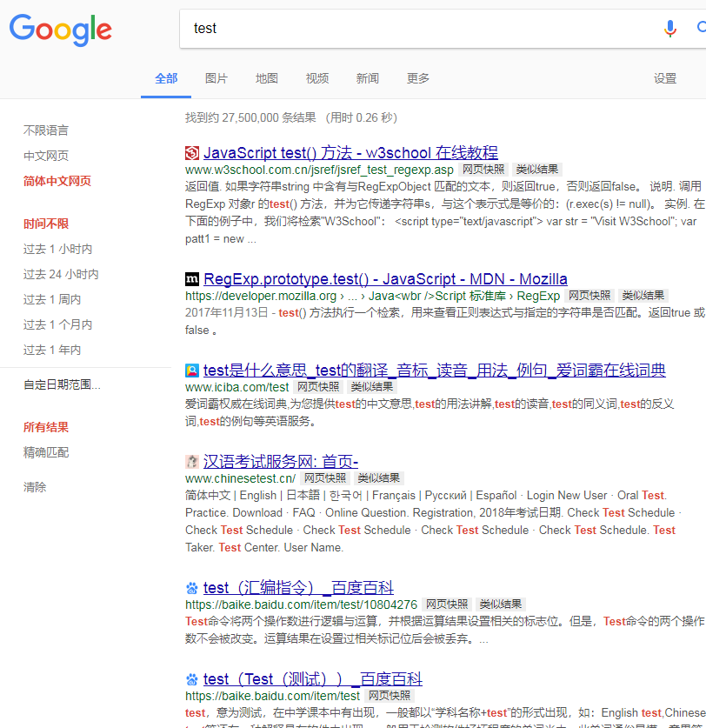Open 网页快照 for w3school result
706x728 pixels.
point(483,170)
